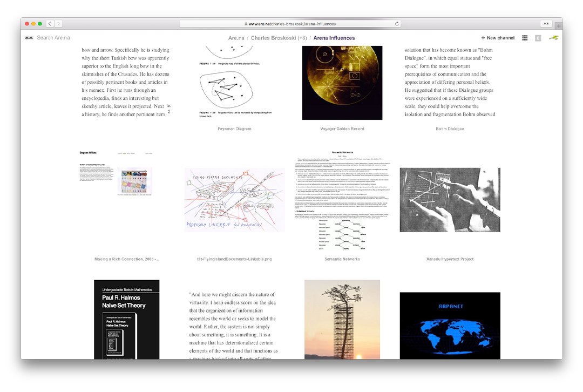Open the user profile avatar icon
This screenshot has width=583, height=392.
pyautogui.click(x=553, y=38)
